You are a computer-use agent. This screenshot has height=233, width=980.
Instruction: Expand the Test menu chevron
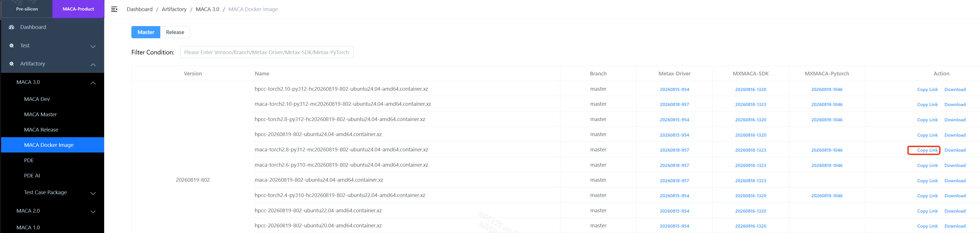pyautogui.click(x=93, y=46)
